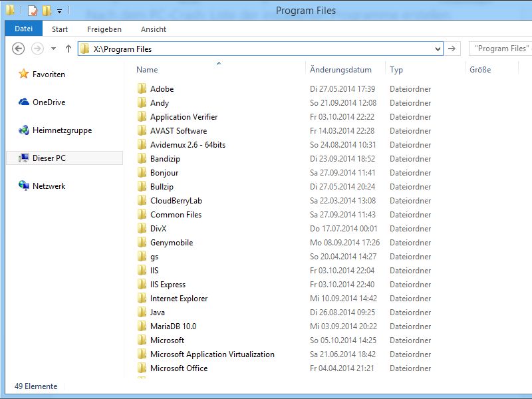Image resolution: width=532 pixels, height=399 pixels.
Task: Click date So 05.10.2014 14:25 of Microsoft
Action: [343, 340]
